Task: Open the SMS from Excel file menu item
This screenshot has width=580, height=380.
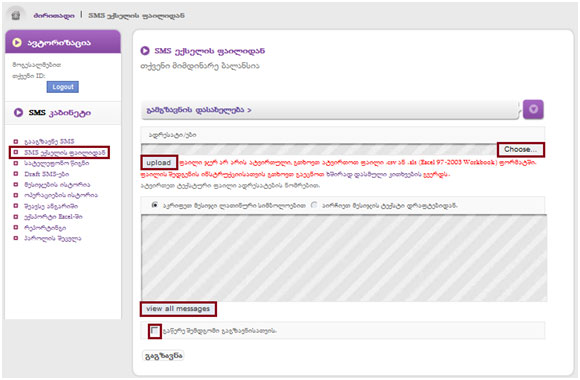Action: [x=65, y=152]
